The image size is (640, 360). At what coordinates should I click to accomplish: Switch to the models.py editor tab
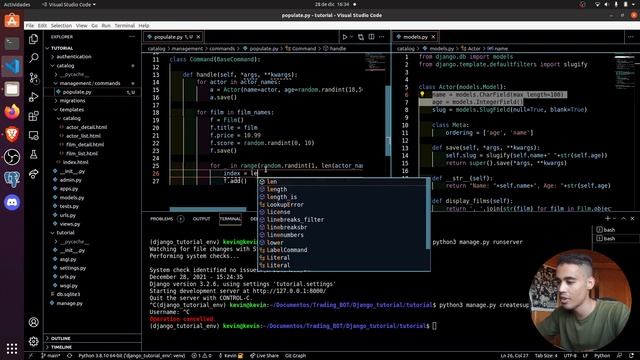click(x=416, y=37)
